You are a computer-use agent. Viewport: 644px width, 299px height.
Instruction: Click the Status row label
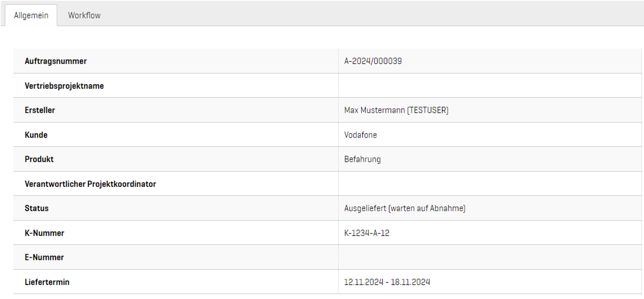pos(37,208)
